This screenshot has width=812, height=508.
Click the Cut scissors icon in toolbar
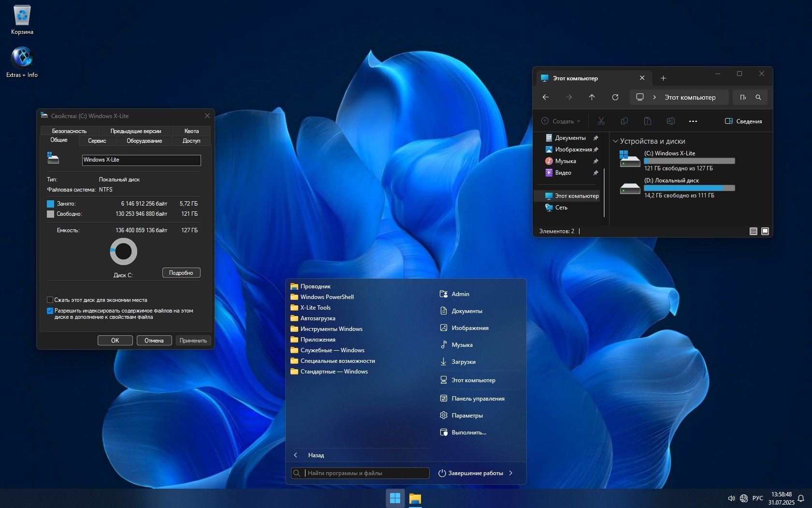click(x=601, y=121)
